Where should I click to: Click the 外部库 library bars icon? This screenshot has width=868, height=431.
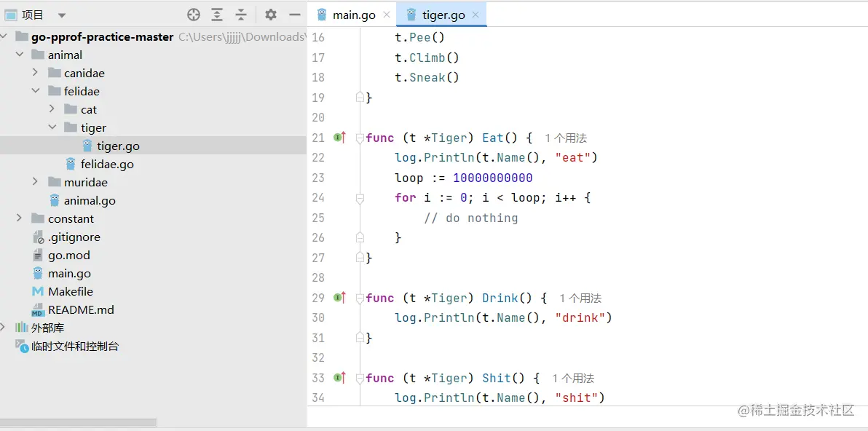22,328
